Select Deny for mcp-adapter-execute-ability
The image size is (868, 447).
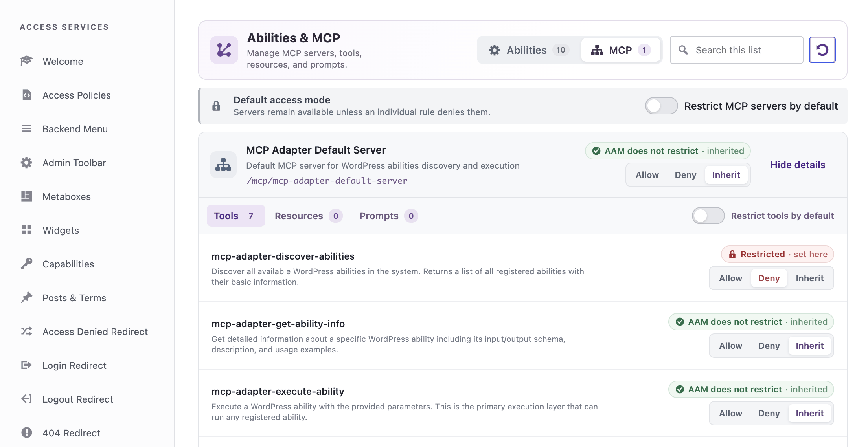click(769, 414)
